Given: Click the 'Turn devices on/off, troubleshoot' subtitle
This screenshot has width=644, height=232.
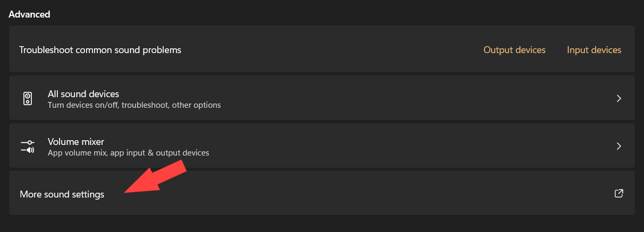Looking at the screenshot, I should pyautogui.click(x=134, y=105).
